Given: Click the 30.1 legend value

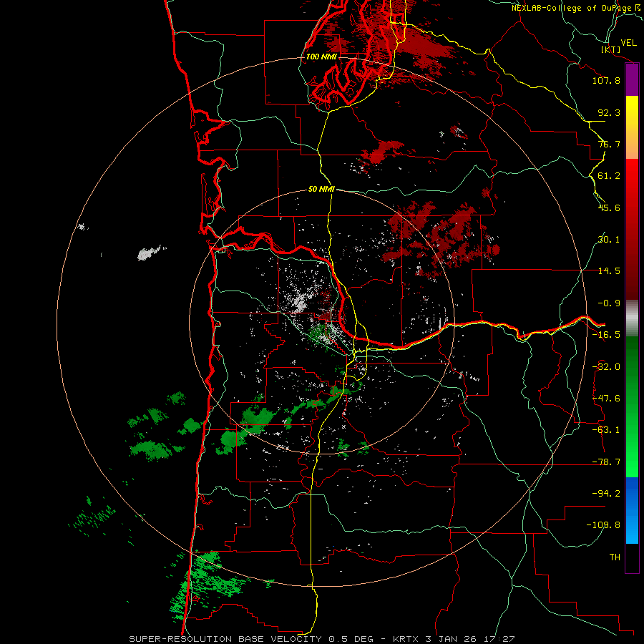Looking at the screenshot, I should 609,240.
